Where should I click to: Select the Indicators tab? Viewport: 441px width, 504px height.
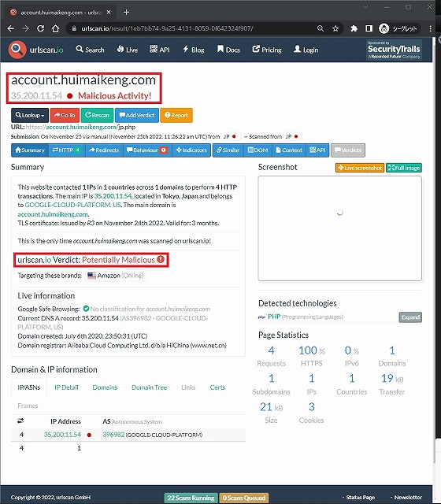[191, 150]
